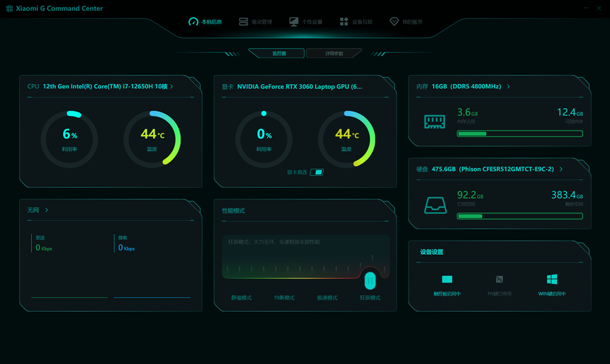Open 设备互联 device interconnect section
The width and height of the screenshot is (610, 364).
tap(356, 22)
